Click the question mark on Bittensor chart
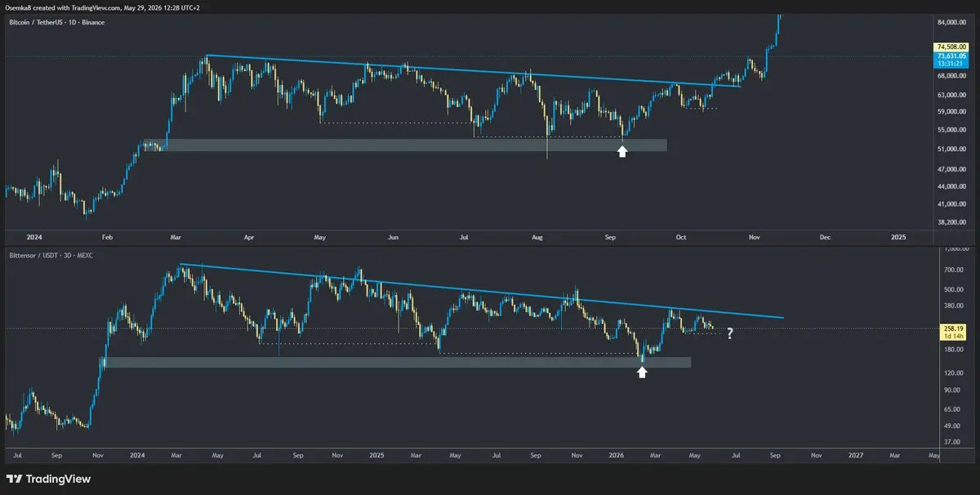The image size is (980, 495). [x=731, y=332]
